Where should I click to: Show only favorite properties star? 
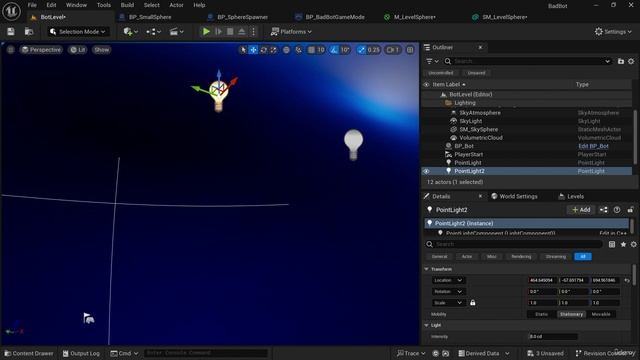pyautogui.click(x=623, y=244)
